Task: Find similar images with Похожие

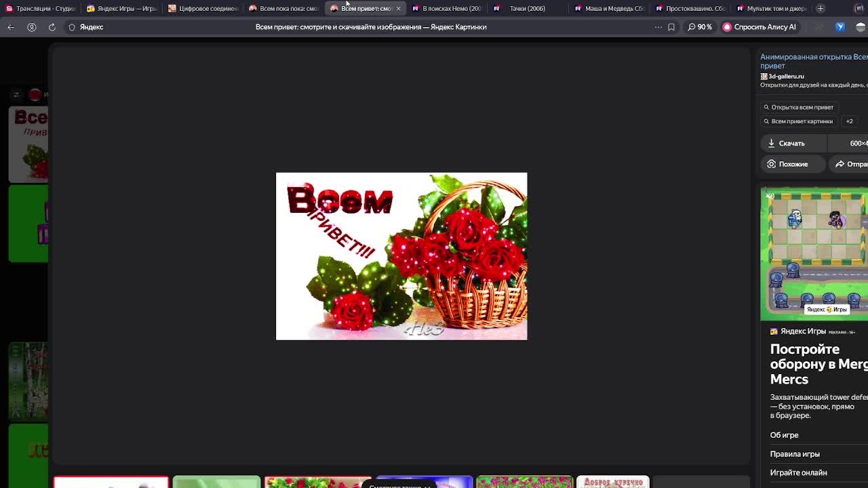Action: tap(793, 164)
